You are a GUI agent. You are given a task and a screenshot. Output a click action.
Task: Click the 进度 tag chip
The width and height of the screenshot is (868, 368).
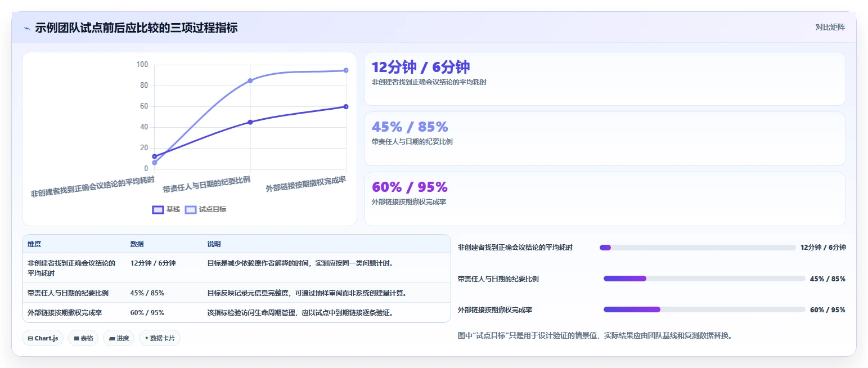(x=119, y=338)
